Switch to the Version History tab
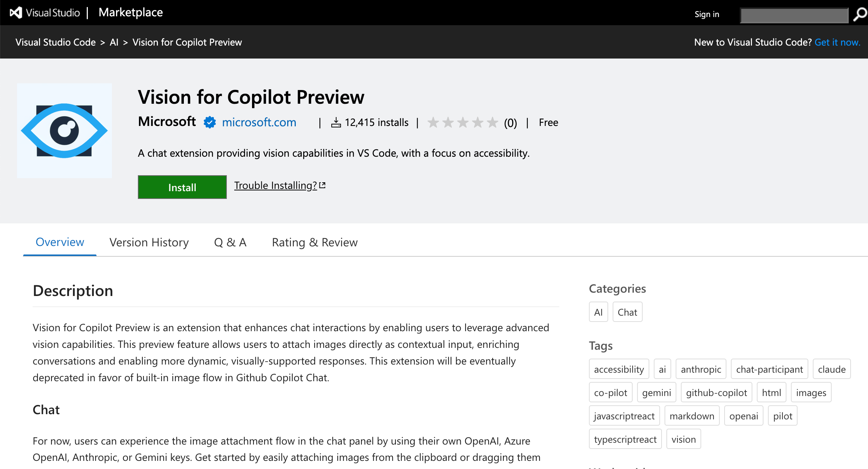The height and width of the screenshot is (469, 868). tap(149, 242)
